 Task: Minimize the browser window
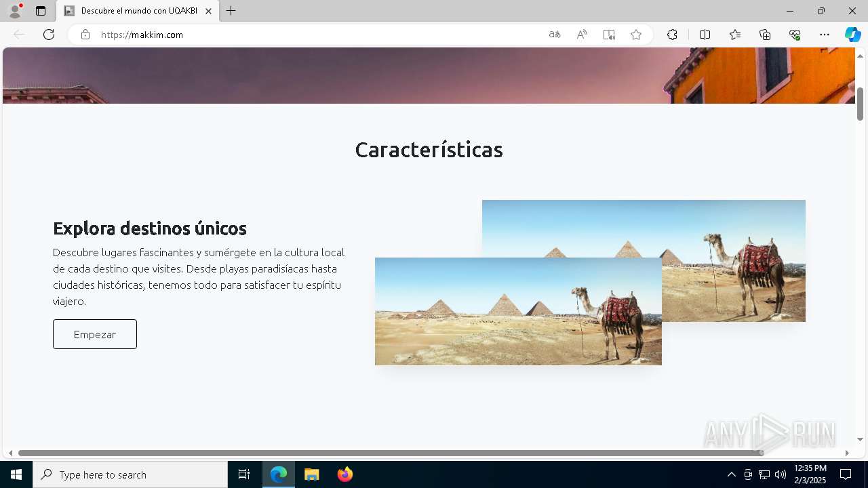[x=790, y=11]
